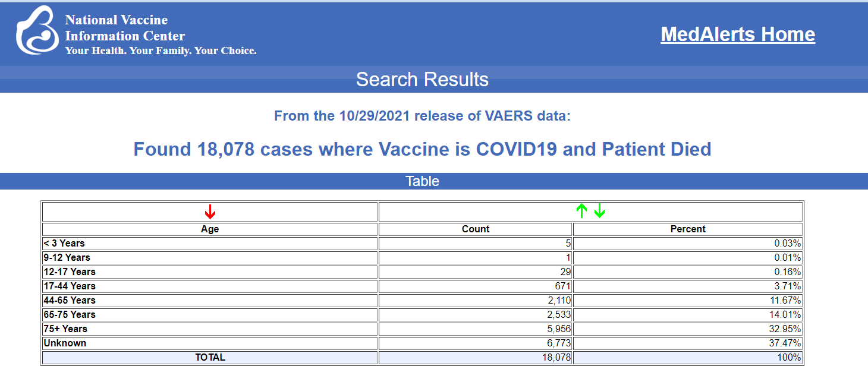Click the TOTAL row label

click(210, 357)
